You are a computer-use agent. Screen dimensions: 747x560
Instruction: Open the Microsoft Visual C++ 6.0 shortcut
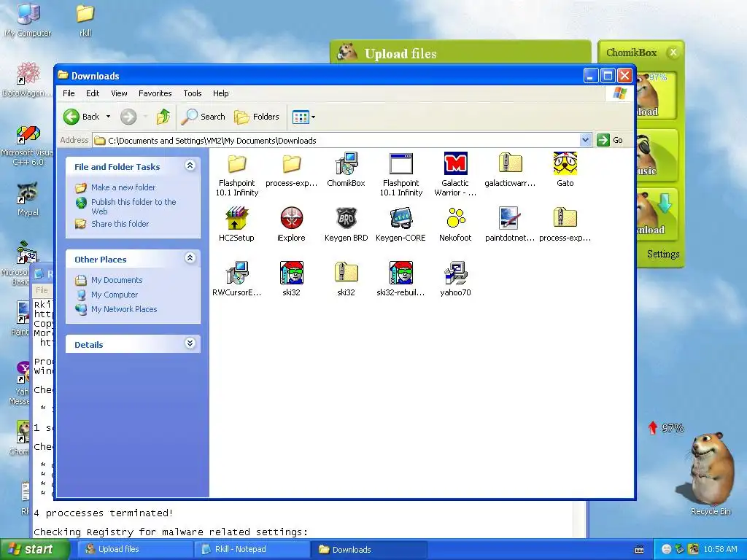point(28,145)
